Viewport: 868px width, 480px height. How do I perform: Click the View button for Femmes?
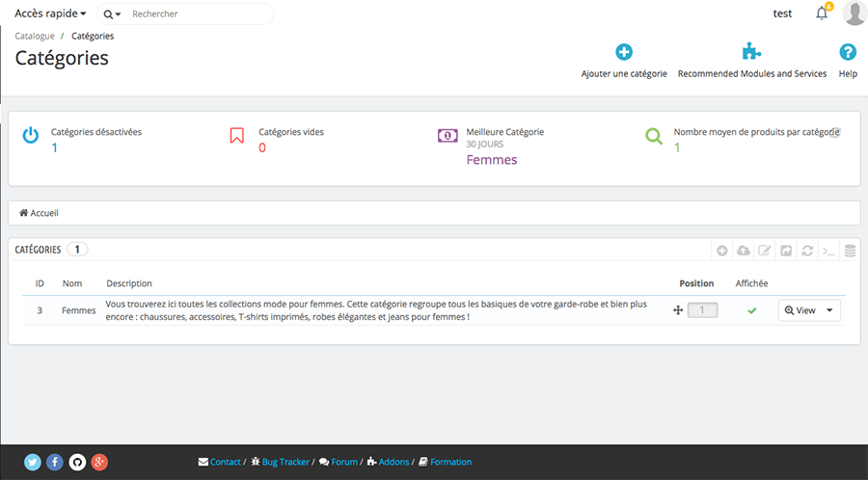point(800,310)
